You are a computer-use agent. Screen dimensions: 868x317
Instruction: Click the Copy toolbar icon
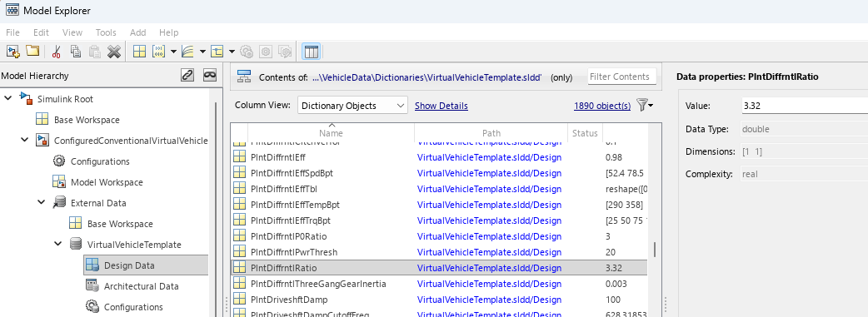[76, 52]
